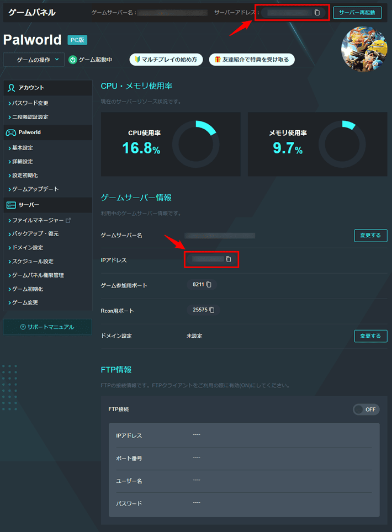This screenshot has width=392, height=532.
Task: Open the サポートマニュアル button
Action: click(47, 327)
